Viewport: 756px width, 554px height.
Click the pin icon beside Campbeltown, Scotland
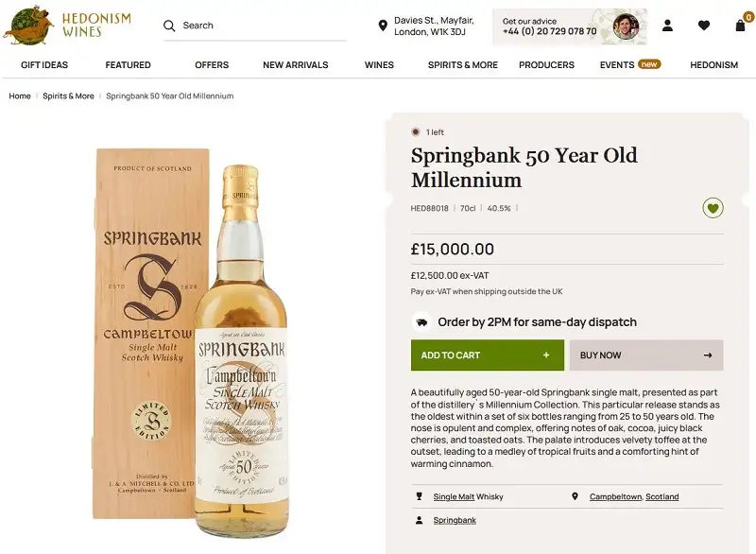coord(576,496)
